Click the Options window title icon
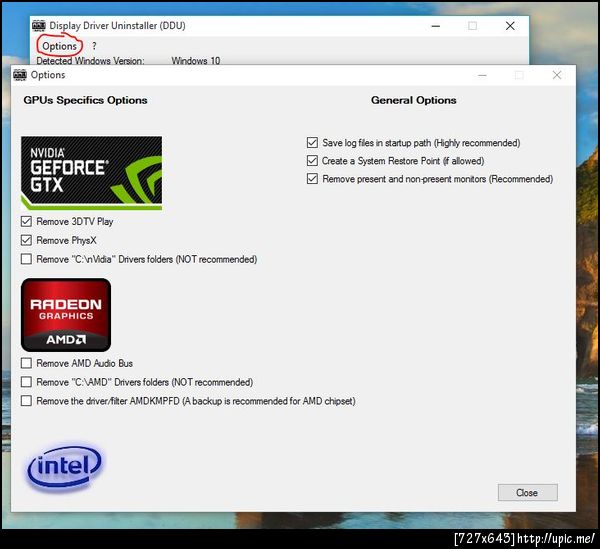This screenshot has width=600, height=549. [20, 75]
